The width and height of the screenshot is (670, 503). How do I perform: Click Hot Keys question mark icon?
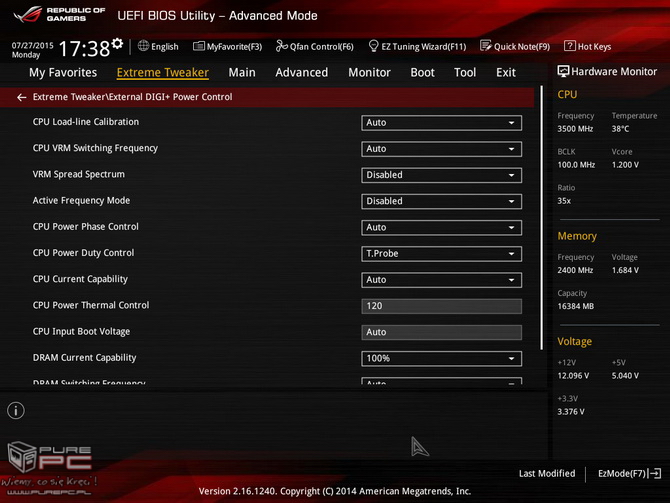[570, 46]
